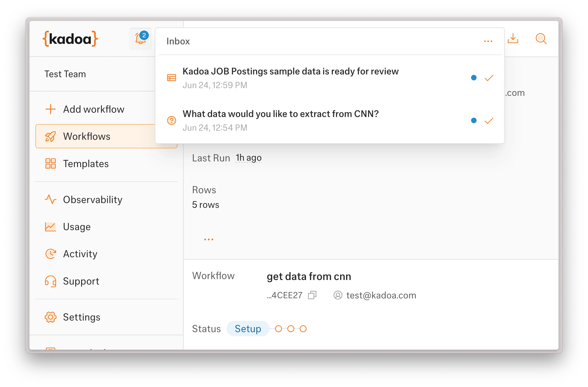Mark the CNN notification as read checkmark

point(489,121)
